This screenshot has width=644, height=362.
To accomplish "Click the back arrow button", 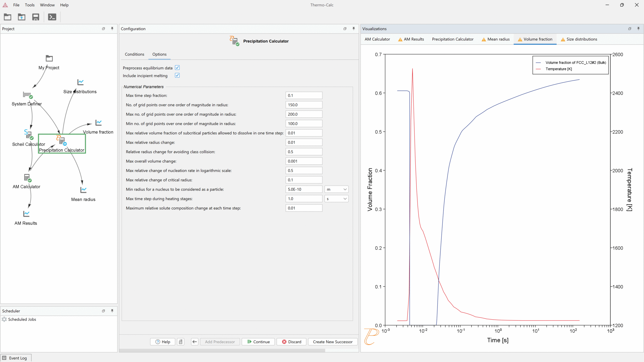I will [x=194, y=342].
